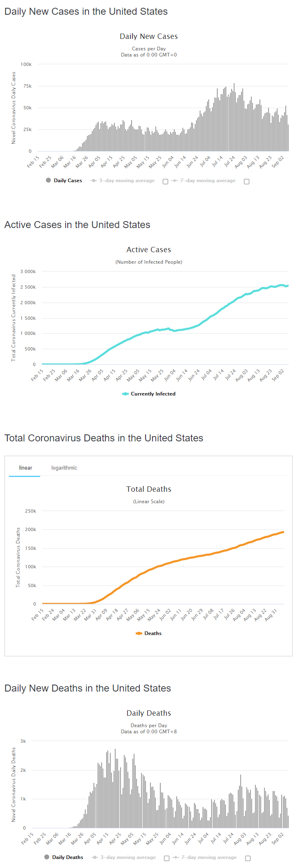Enable 7-day moving average checkbox for Daily Cases

(x=246, y=181)
